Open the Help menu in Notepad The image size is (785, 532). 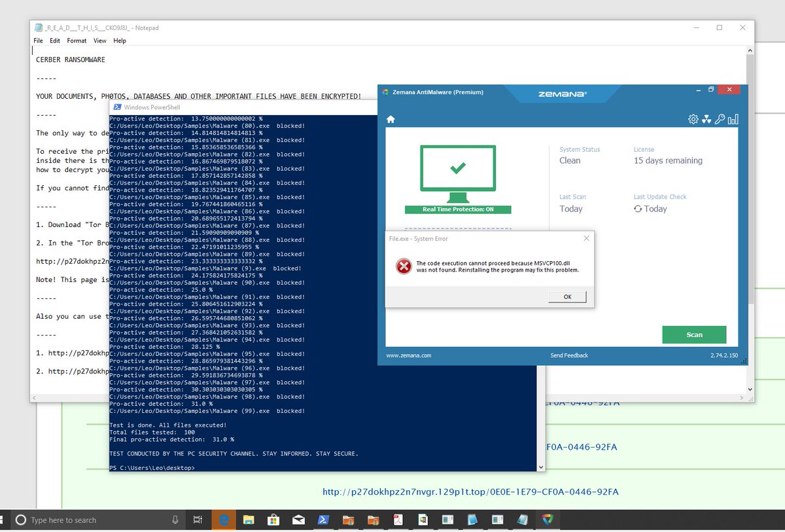[x=120, y=41]
